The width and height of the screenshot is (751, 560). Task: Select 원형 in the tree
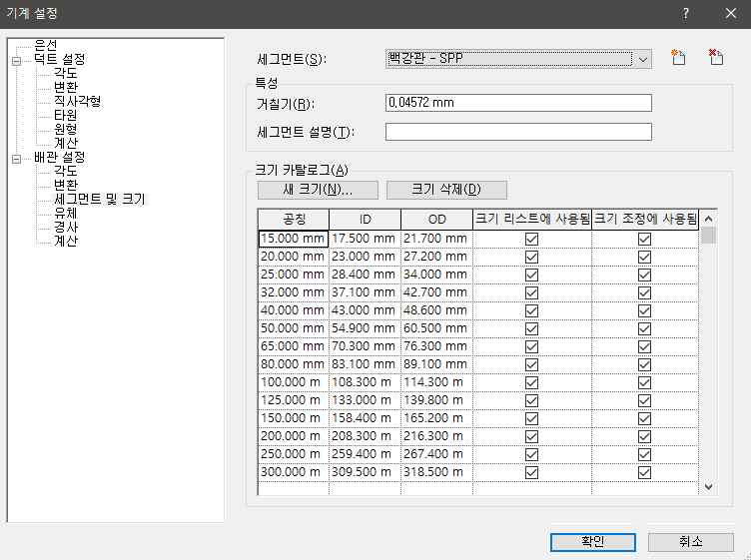click(x=66, y=129)
